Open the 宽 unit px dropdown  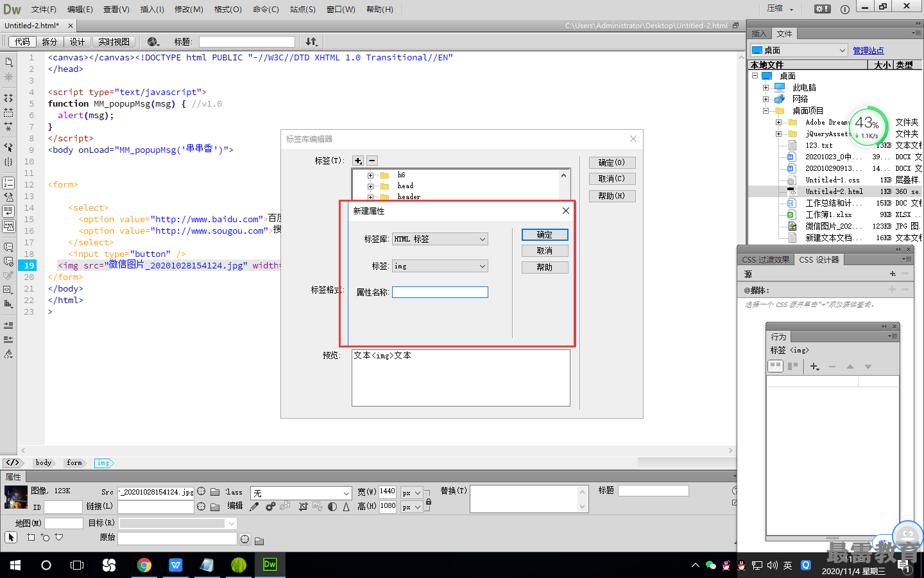411,493
